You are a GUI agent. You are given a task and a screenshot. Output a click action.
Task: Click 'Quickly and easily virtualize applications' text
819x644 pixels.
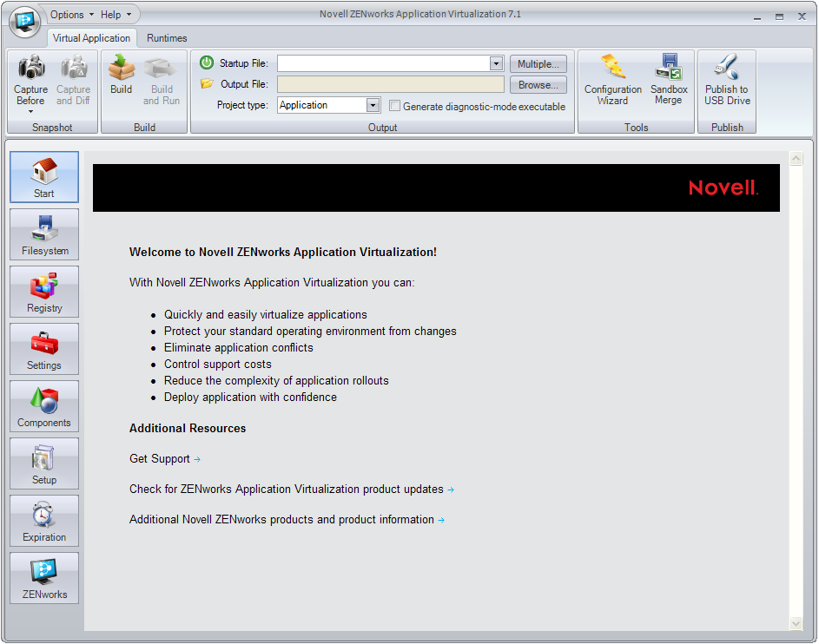coord(266,315)
